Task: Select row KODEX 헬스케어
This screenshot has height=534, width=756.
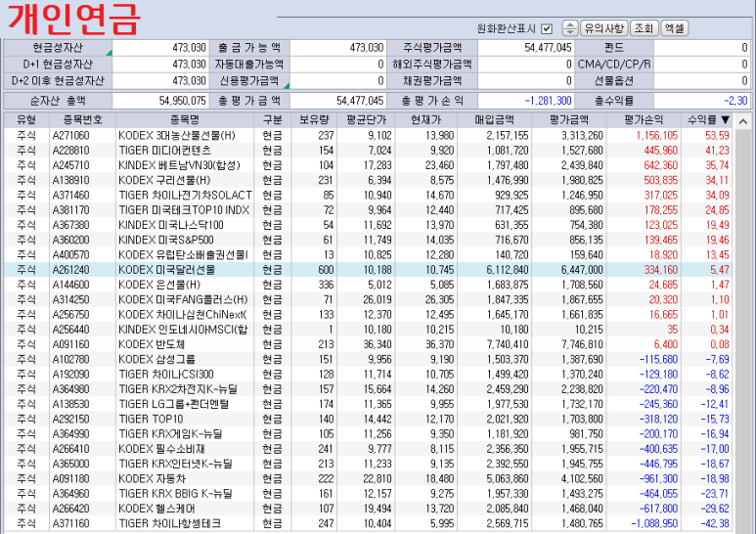Action: click(369, 509)
